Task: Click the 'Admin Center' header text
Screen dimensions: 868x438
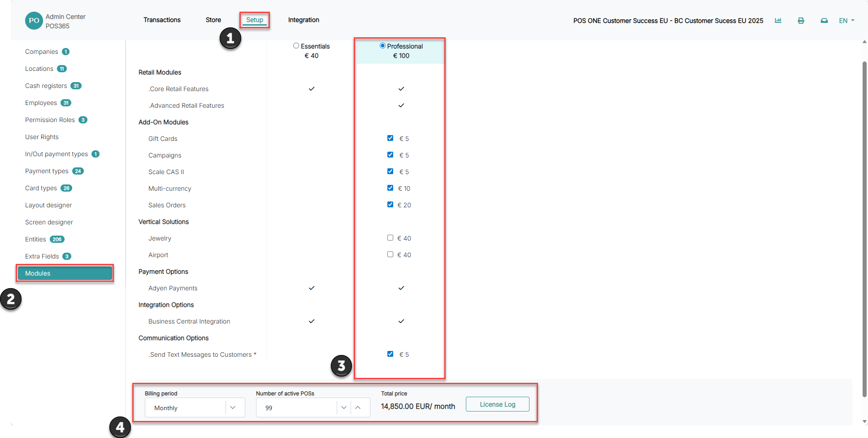Action: [65, 17]
